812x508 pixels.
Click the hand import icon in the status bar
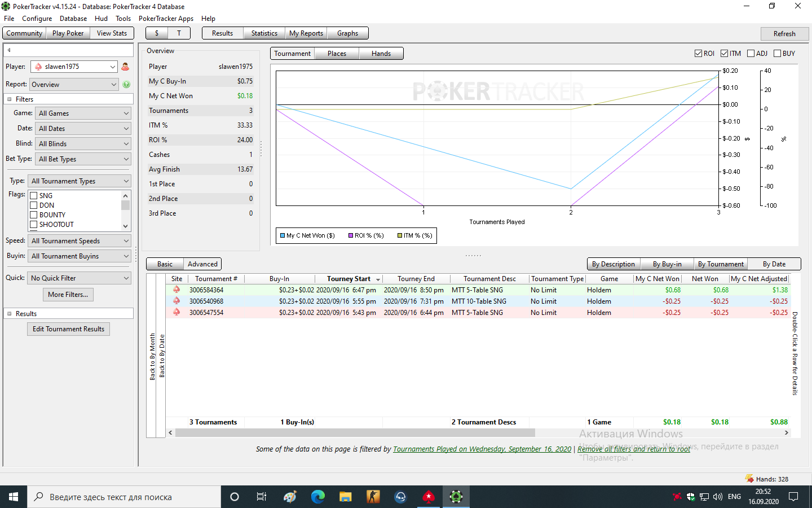(749, 479)
